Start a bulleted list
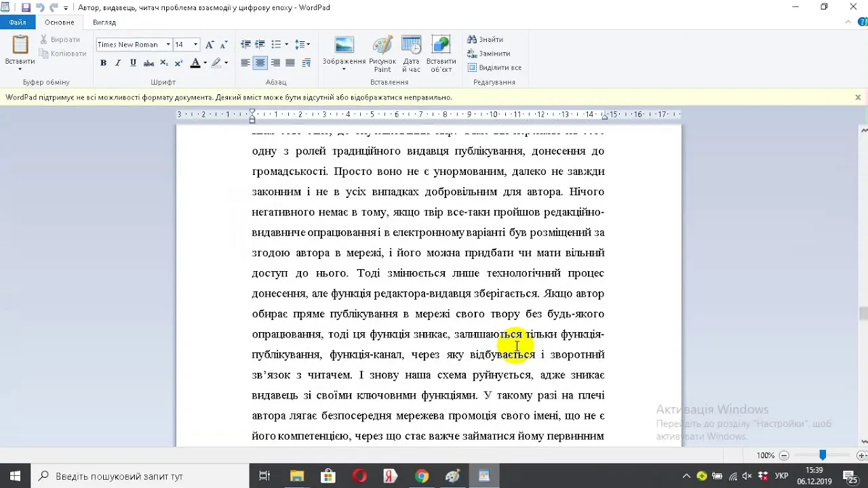The height and width of the screenshot is (488, 868). pyautogui.click(x=276, y=45)
